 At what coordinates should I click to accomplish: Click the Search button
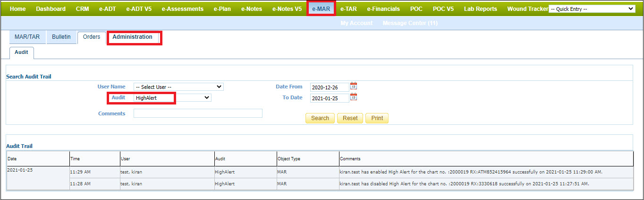(x=320, y=118)
